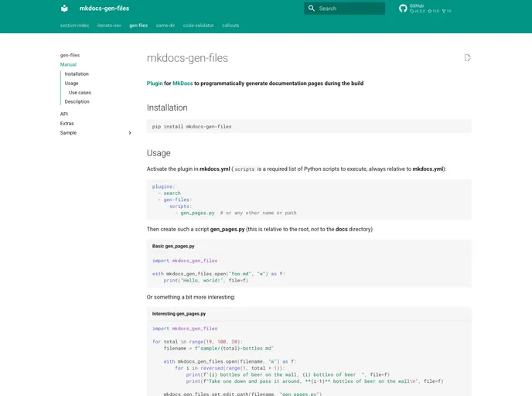This screenshot has width=532, height=396.
Task: Click the mkdocs-gen-files page heading
Action: [187, 58]
